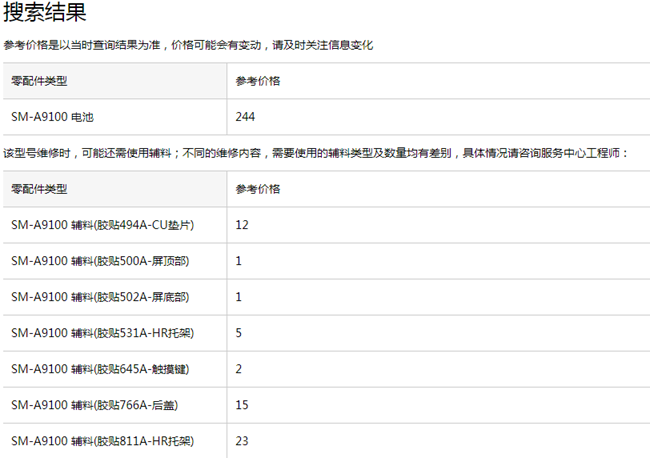Click price 5 for 531A-HR托架
This screenshot has height=458, width=650.
click(x=238, y=333)
